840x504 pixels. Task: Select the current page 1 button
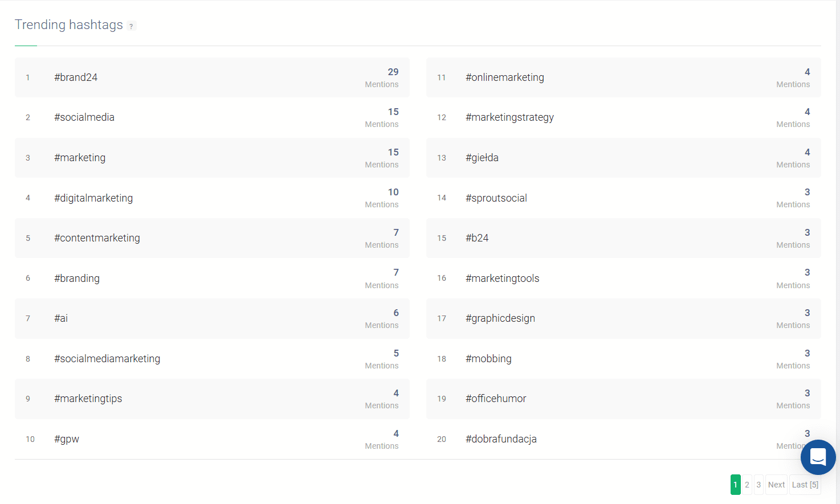(x=735, y=485)
